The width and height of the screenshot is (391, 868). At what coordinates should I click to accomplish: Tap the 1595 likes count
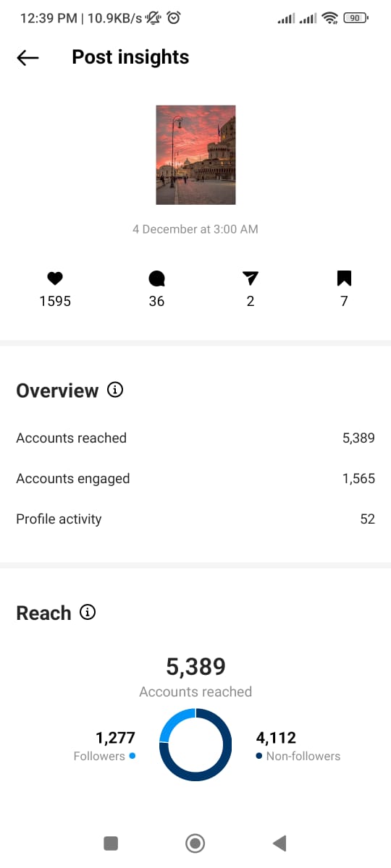point(55,302)
